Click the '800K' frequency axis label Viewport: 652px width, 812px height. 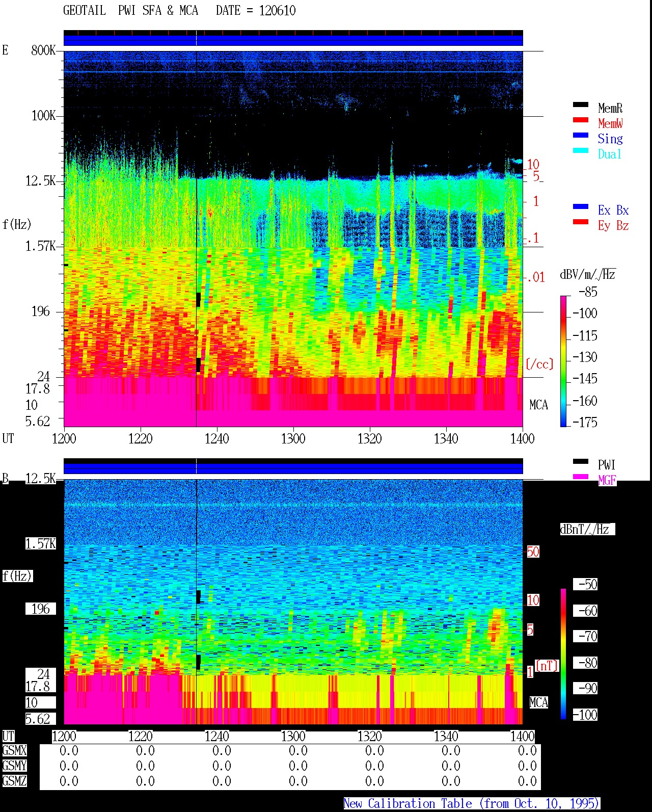(x=43, y=50)
